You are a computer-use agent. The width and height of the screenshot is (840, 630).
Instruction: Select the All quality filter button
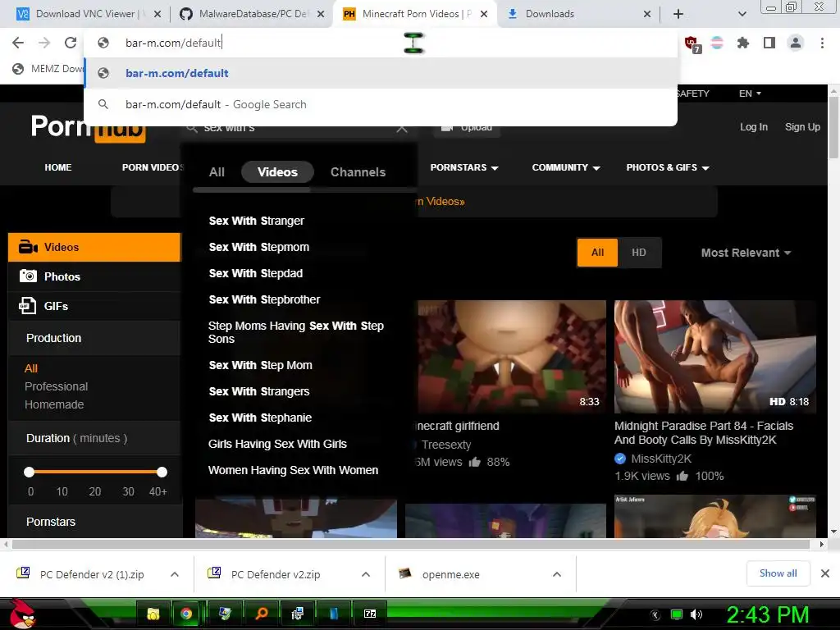point(597,253)
